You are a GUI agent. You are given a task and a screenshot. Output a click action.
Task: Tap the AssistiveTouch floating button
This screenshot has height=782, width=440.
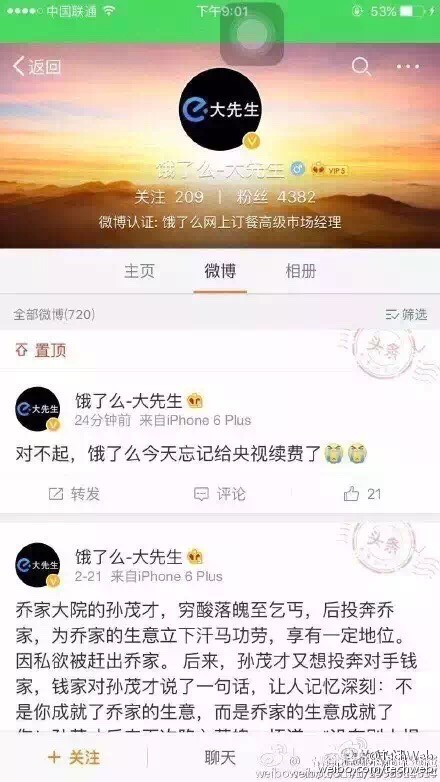(252, 34)
